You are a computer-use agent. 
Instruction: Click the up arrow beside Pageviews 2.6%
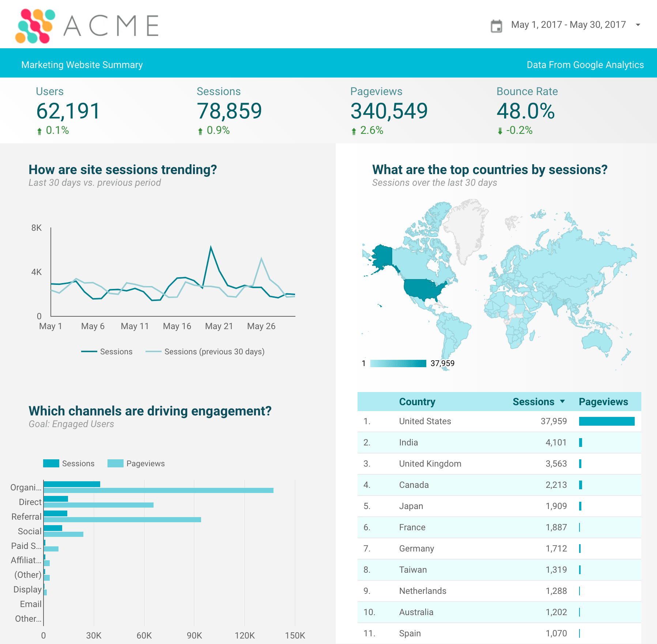354,130
